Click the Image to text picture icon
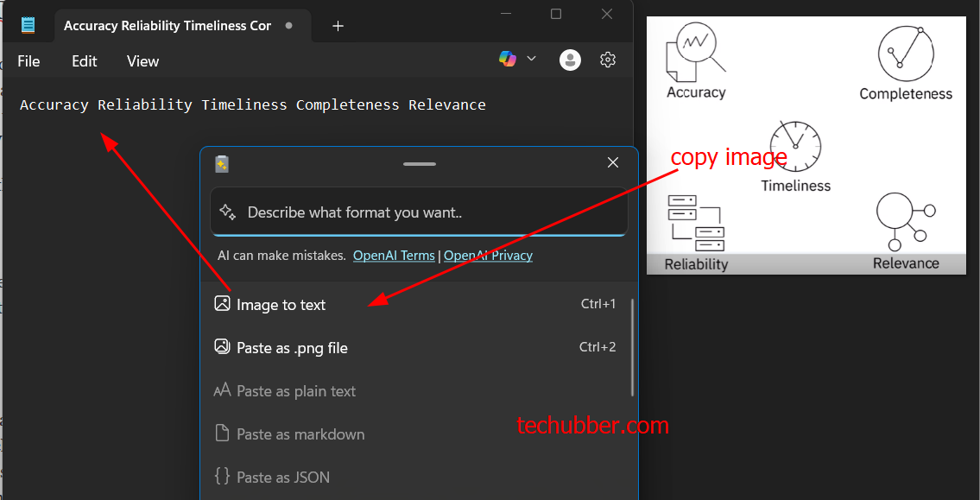980x500 pixels. [x=222, y=304]
